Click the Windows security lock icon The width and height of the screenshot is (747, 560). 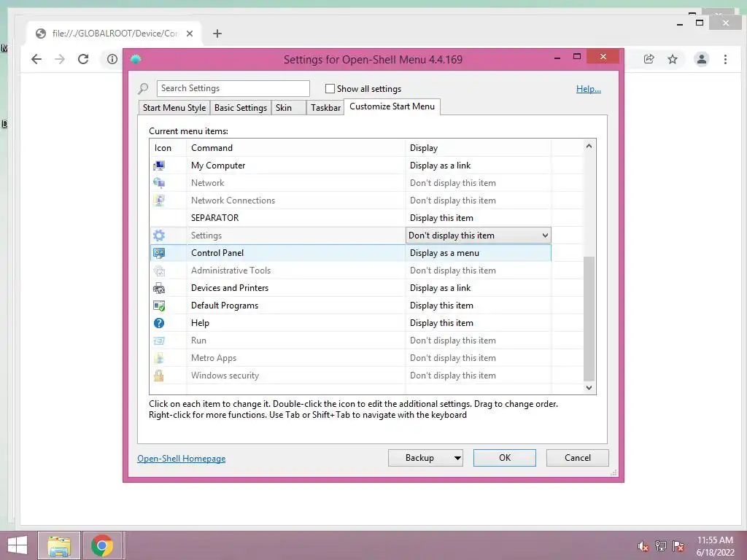[158, 376]
